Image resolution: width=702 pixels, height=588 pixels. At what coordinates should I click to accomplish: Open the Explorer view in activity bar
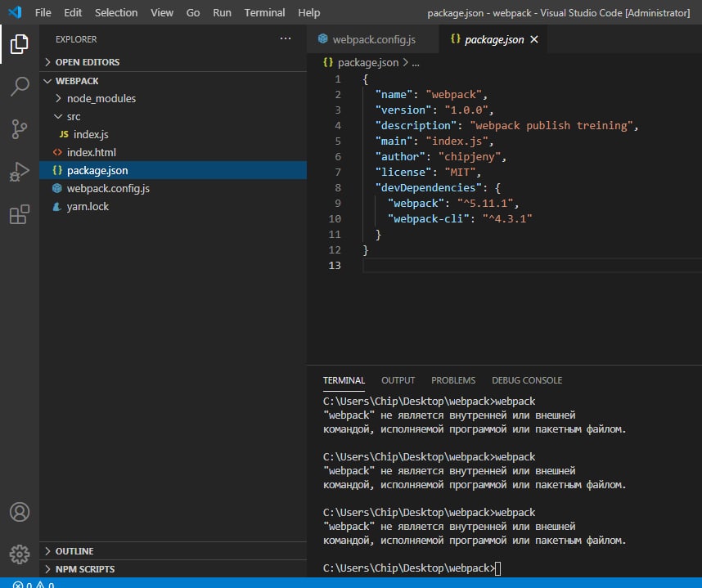pos(20,44)
